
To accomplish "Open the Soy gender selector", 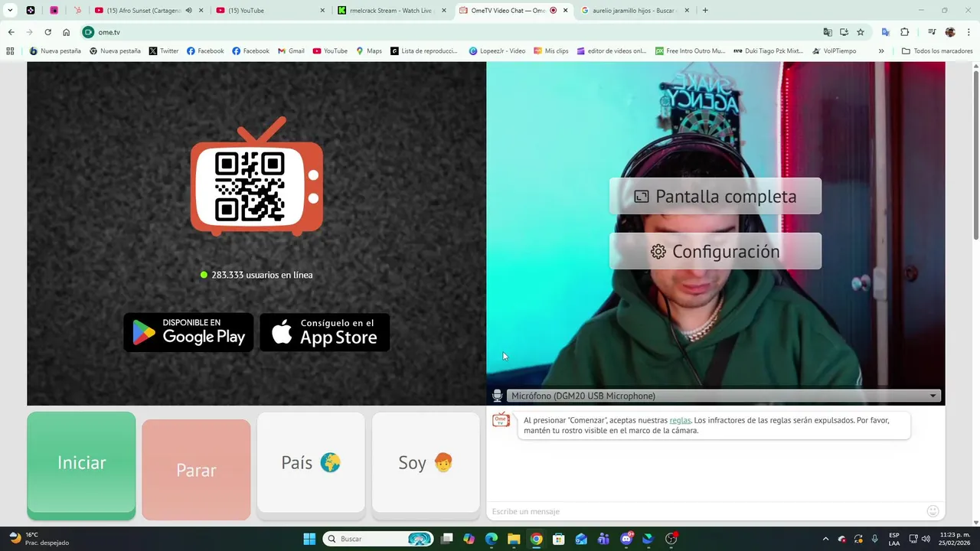I will (x=426, y=463).
